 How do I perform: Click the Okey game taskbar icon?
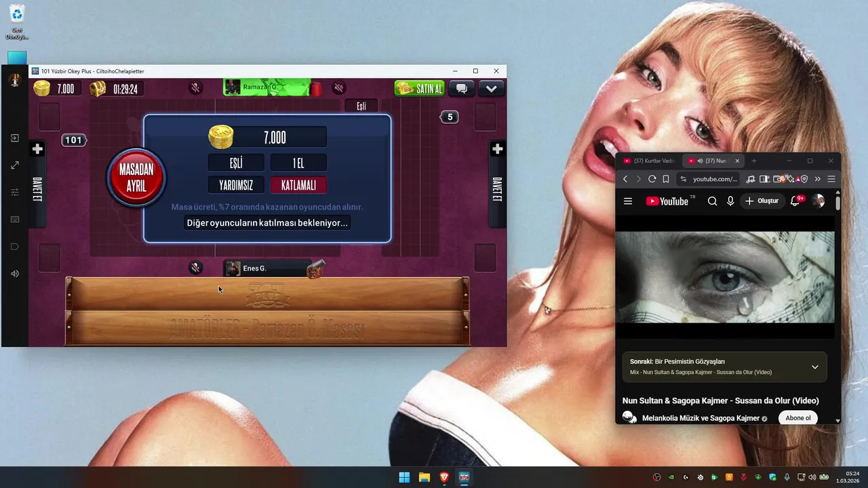pyautogui.click(x=464, y=477)
